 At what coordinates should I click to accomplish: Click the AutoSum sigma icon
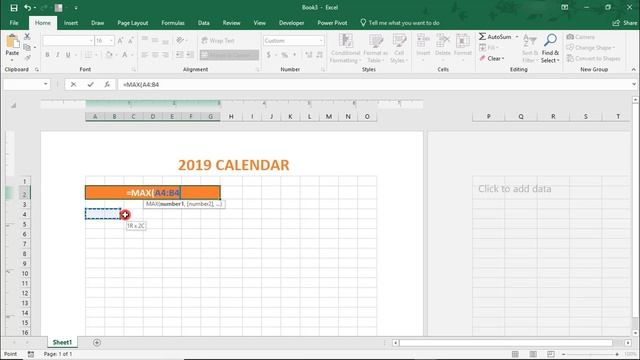click(x=482, y=37)
